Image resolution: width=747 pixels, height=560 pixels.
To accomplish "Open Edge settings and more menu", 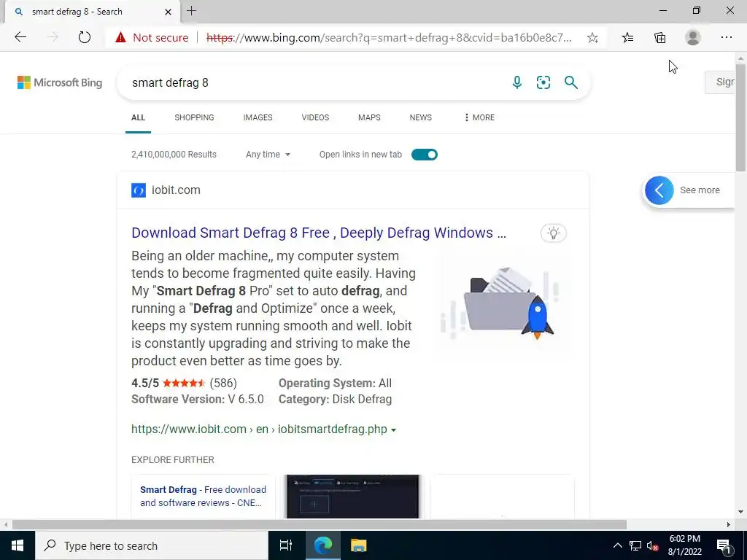I will coord(726,37).
